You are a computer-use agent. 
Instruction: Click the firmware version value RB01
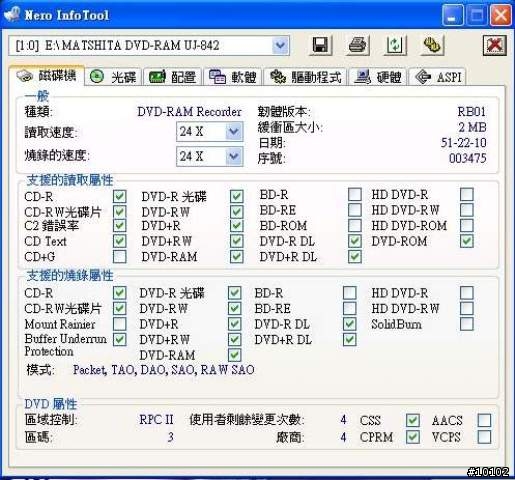pyautogui.click(x=472, y=111)
